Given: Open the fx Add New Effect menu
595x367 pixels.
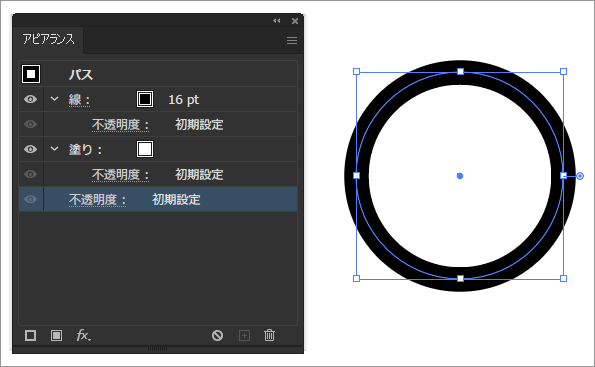Looking at the screenshot, I should (x=83, y=335).
